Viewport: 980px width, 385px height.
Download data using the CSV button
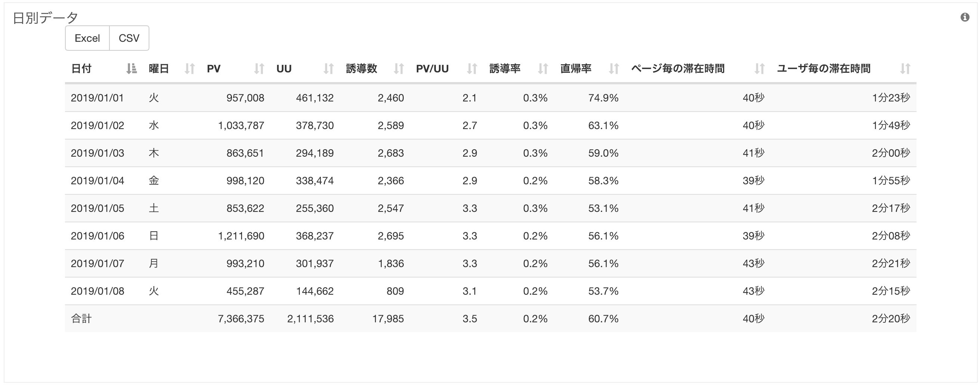[129, 38]
